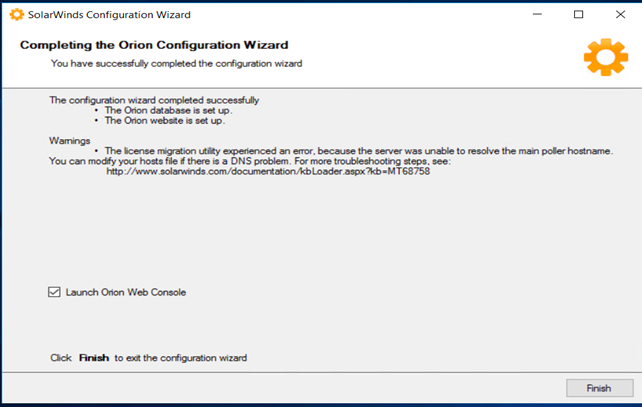
Task: Click the bold Finish word in instructions
Action: point(94,358)
